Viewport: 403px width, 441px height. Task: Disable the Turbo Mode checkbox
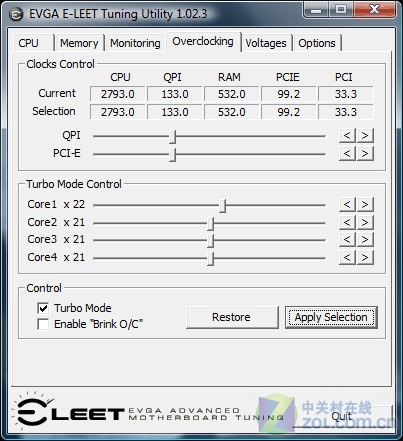tap(43, 308)
